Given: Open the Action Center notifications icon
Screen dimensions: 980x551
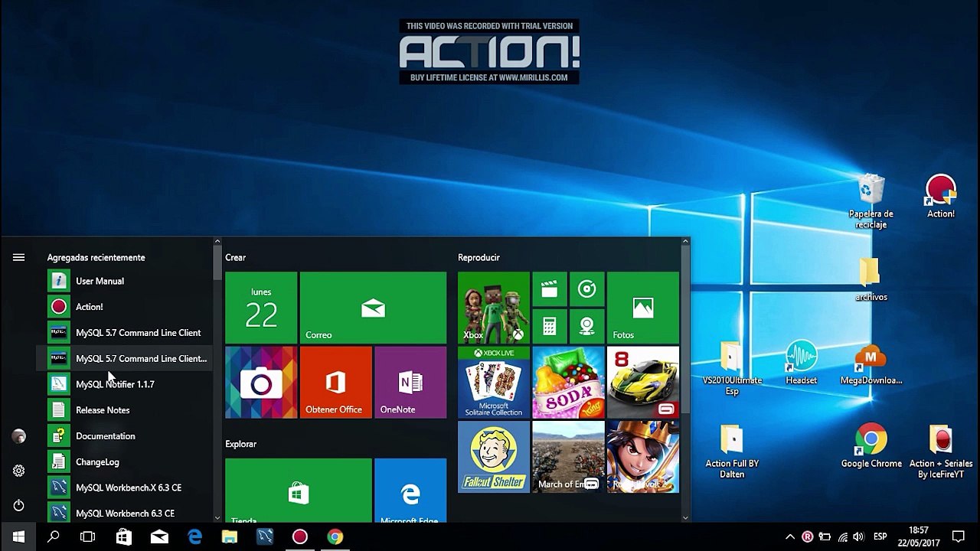Looking at the screenshot, I should [958, 536].
